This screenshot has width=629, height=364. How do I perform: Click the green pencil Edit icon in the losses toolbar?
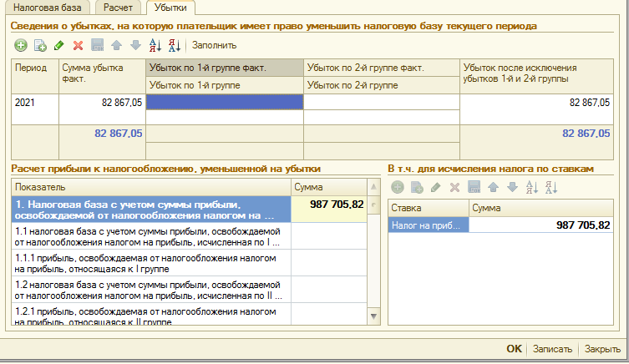click(x=58, y=45)
